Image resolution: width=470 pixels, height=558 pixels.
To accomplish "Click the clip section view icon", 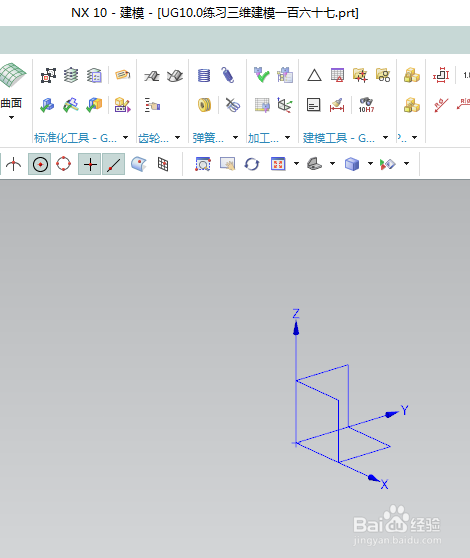I will [x=388, y=164].
